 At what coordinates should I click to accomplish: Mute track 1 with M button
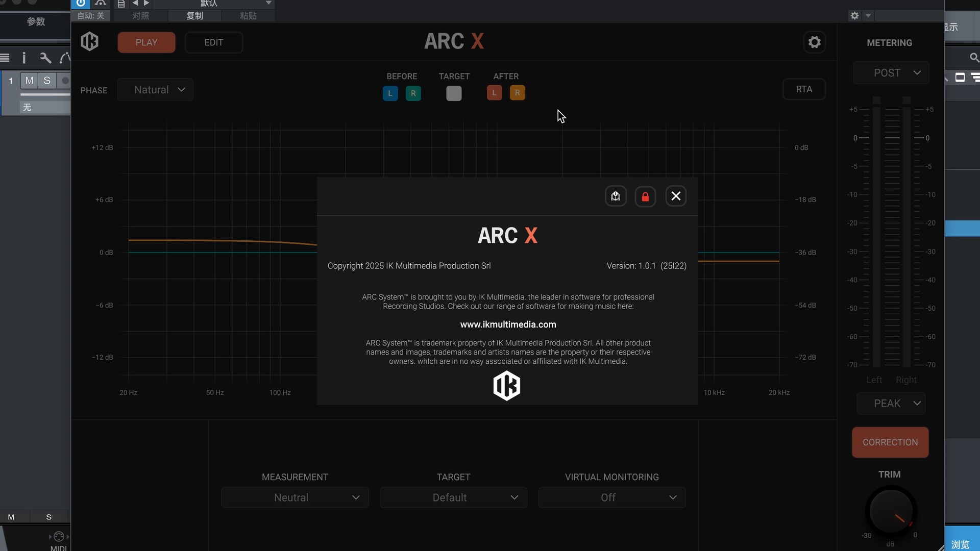pos(29,81)
